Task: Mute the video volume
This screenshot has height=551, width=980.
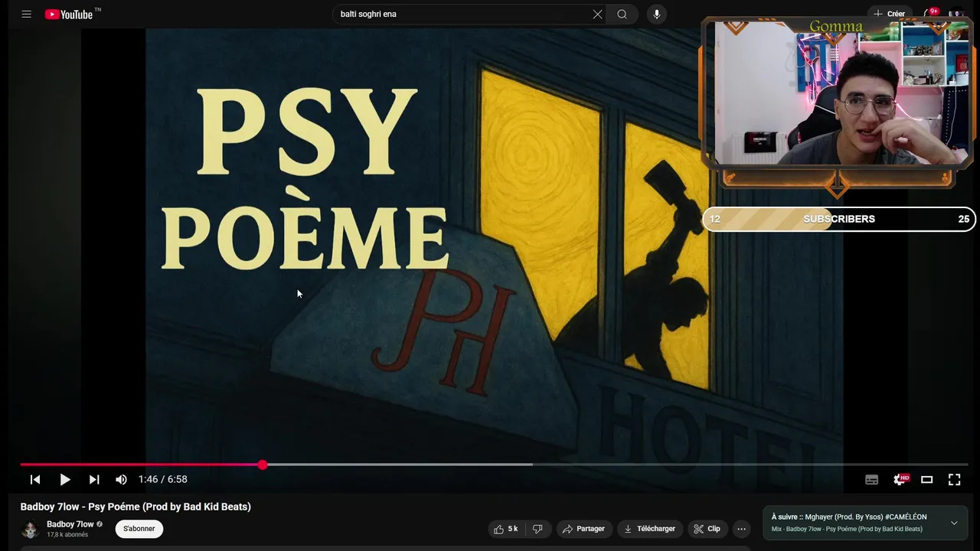Action: 121,479
